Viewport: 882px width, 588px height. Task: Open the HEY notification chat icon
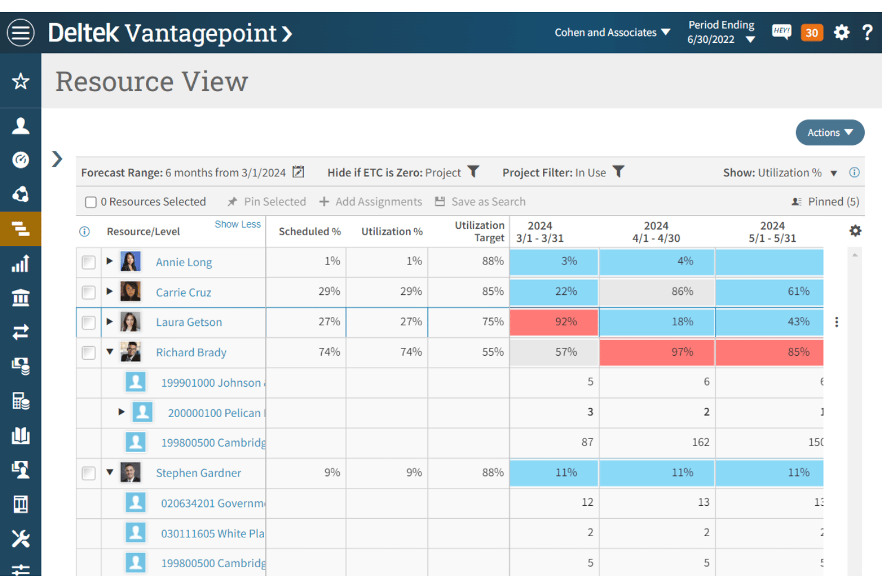click(x=781, y=32)
